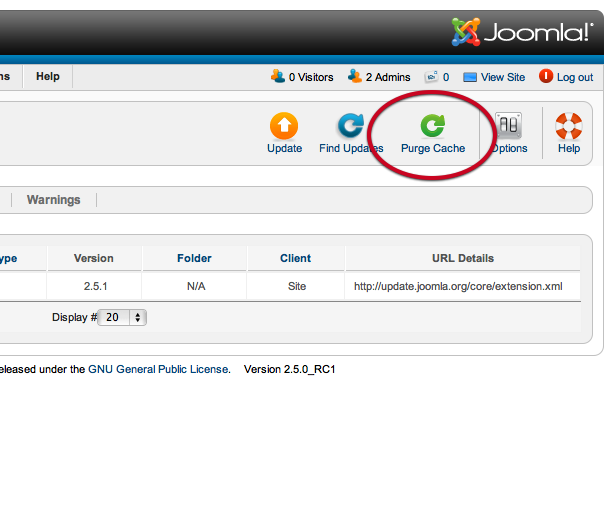
Task: Click the orange Update toolbar icon
Action: [x=284, y=126]
